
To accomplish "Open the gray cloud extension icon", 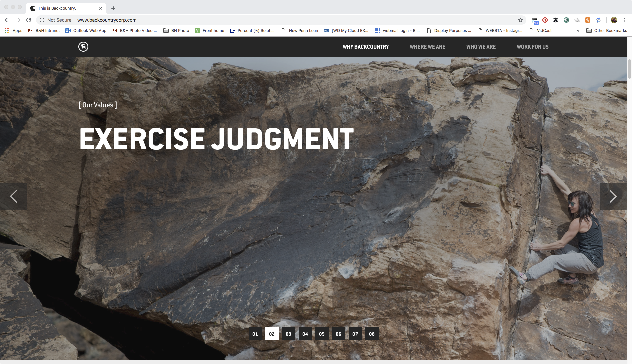I will coord(577,20).
